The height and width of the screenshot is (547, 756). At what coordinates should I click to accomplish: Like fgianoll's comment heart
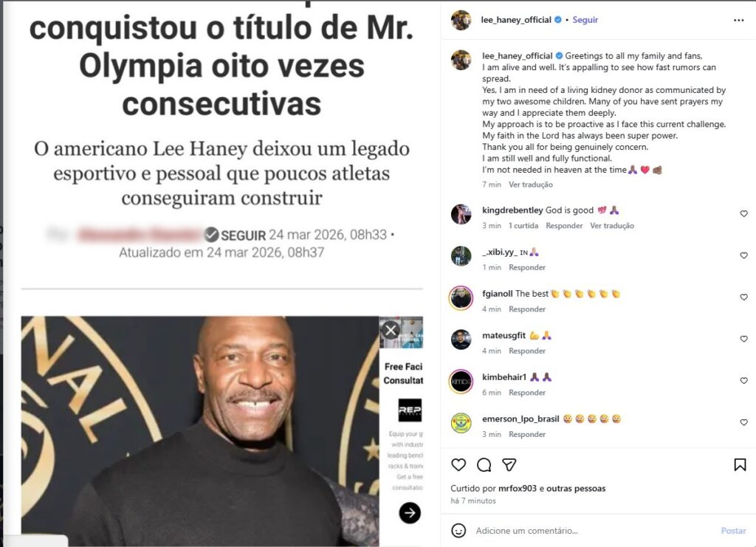[x=743, y=297]
